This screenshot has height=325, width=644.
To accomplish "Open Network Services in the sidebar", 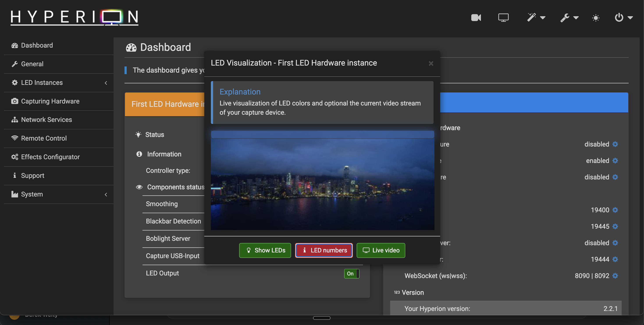I will click(59, 120).
